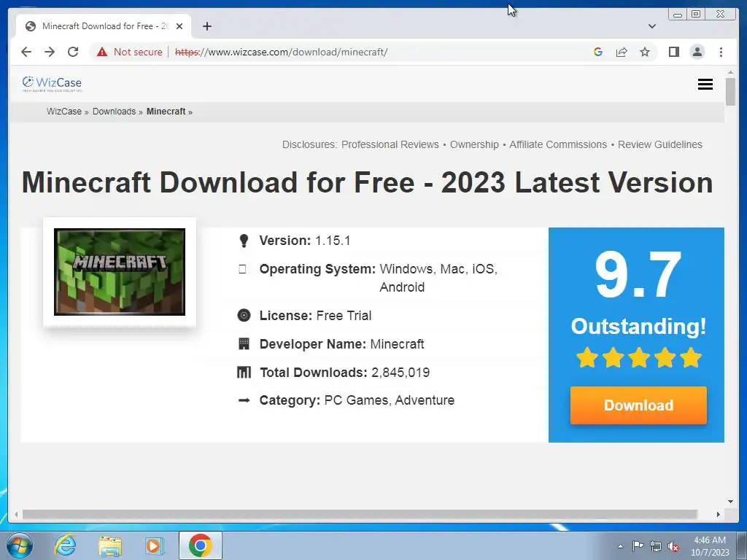Open a new browser tab

click(206, 26)
